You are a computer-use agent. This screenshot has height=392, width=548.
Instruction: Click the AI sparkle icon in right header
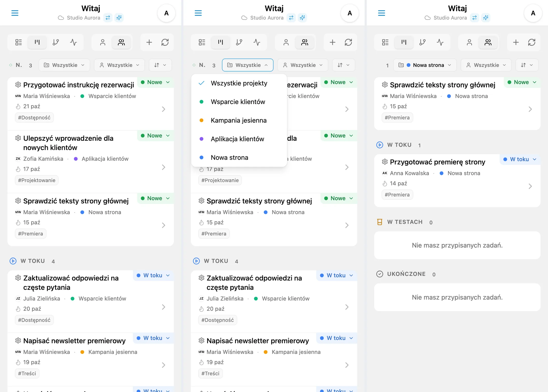pyautogui.click(x=486, y=18)
